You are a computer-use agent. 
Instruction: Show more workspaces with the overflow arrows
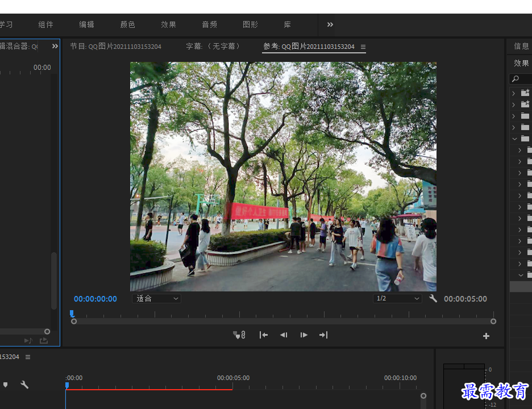tap(330, 24)
